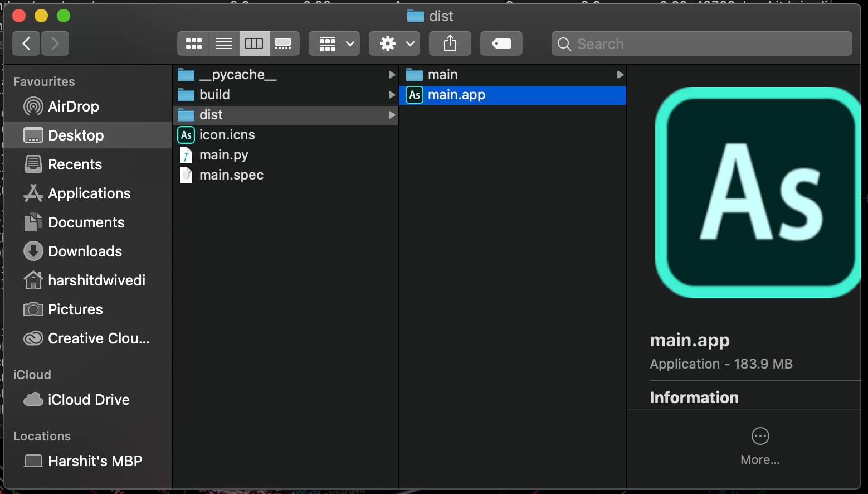This screenshot has width=868, height=494.
Task: Focus the Search field
Action: [702, 43]
